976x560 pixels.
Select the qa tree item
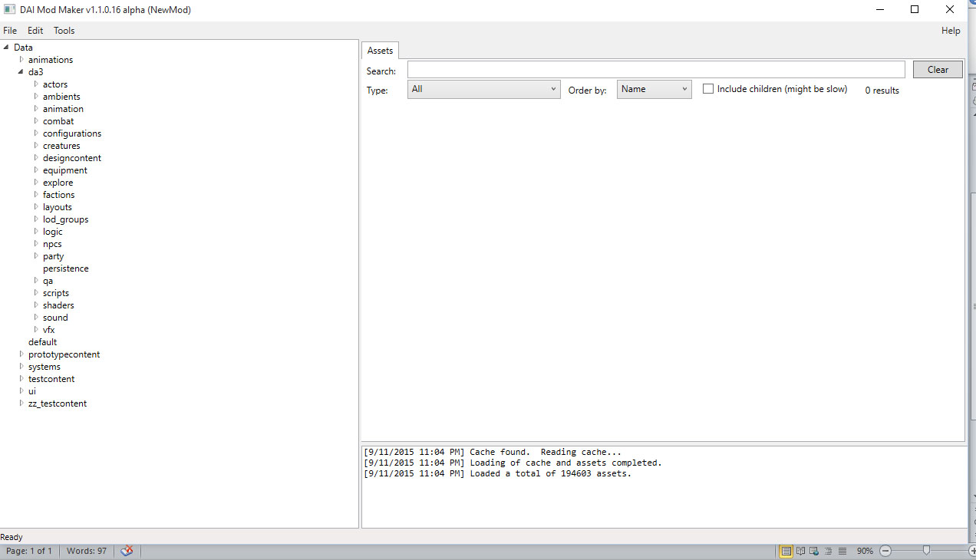coord(48,281)
